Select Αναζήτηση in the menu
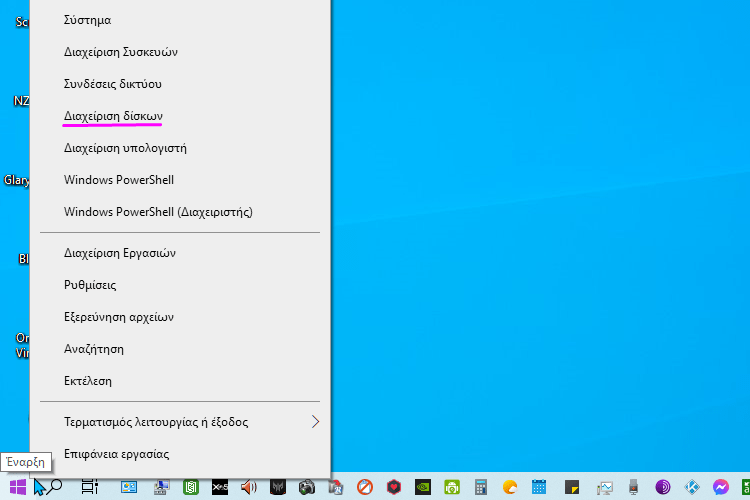 (180, 349)
